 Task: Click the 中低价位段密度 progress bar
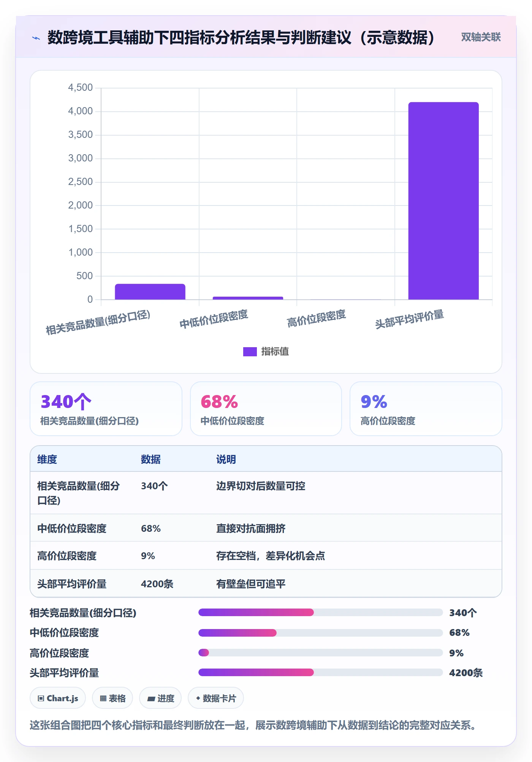click(320, 633)
